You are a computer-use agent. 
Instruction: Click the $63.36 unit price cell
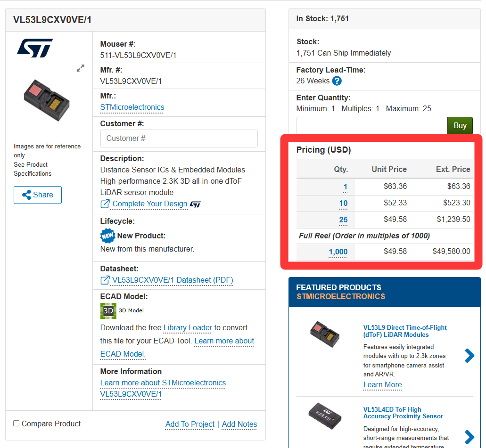[395, 187]
